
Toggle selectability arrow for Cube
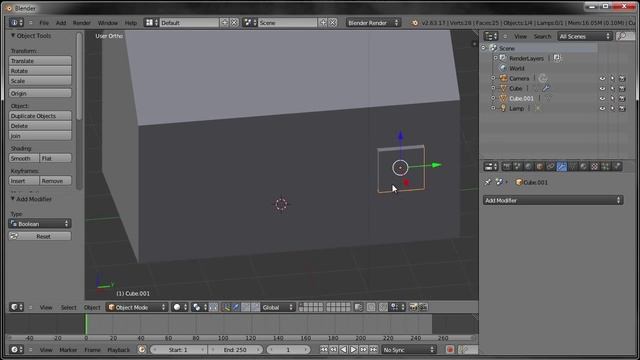point(612,89)
